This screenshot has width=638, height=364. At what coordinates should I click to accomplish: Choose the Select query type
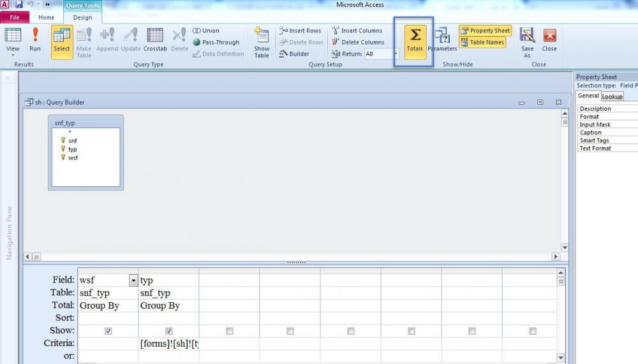62,42
